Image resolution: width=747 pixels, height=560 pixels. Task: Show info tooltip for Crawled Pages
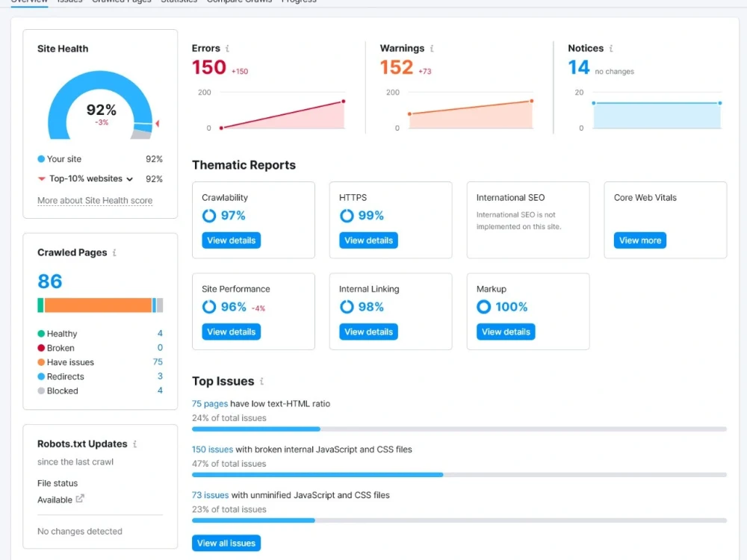click(114, 252)
